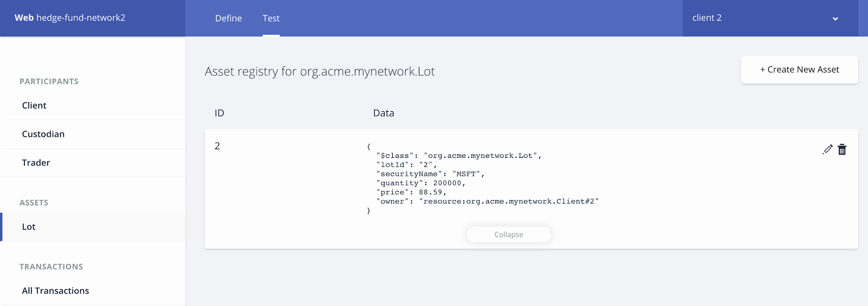Click the Data column header
This screenshot has height=306, width=868.
point(384,113)
